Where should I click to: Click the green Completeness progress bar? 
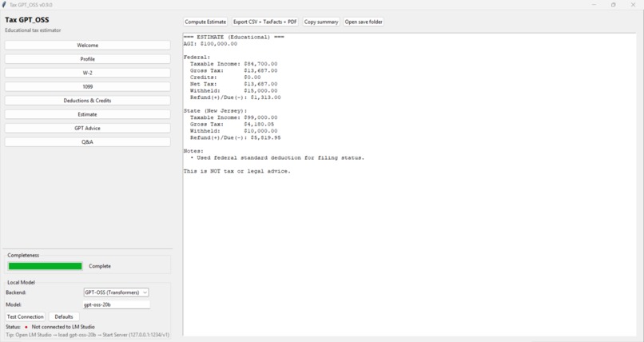(46, 266)
